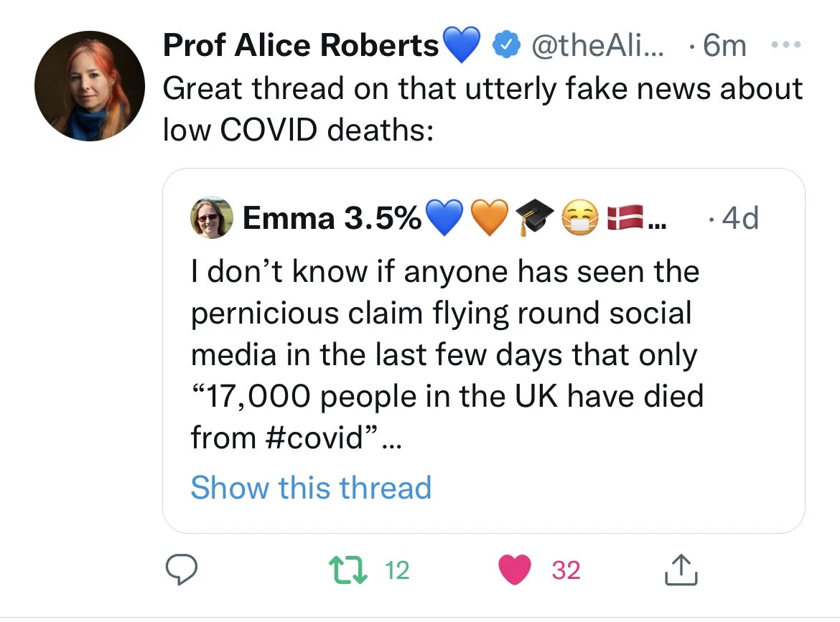Click the Denmark flag emoji in Emma's name
840x622 pixels.
tap(625, 217)
